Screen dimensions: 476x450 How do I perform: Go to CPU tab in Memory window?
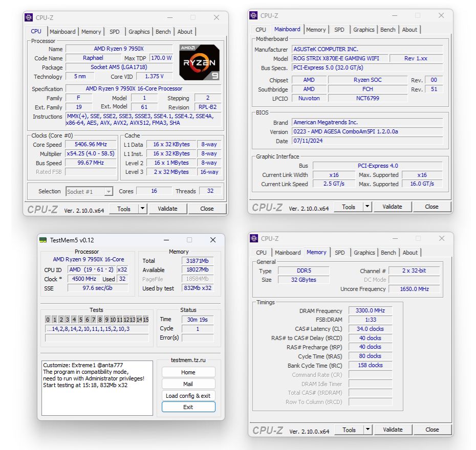click(261, 252)
